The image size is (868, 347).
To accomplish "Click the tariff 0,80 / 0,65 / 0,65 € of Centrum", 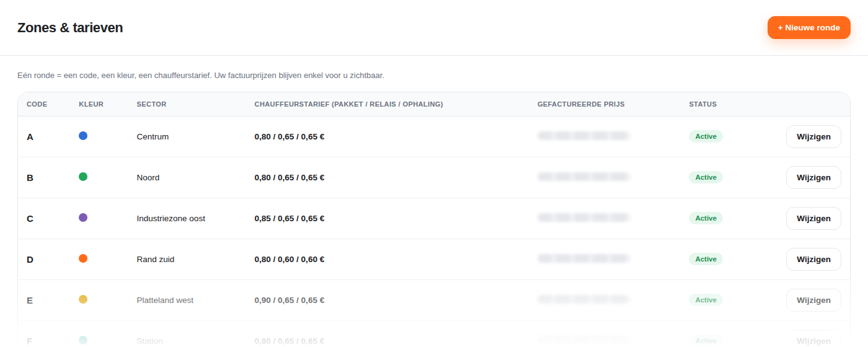I will pos(290,136).
